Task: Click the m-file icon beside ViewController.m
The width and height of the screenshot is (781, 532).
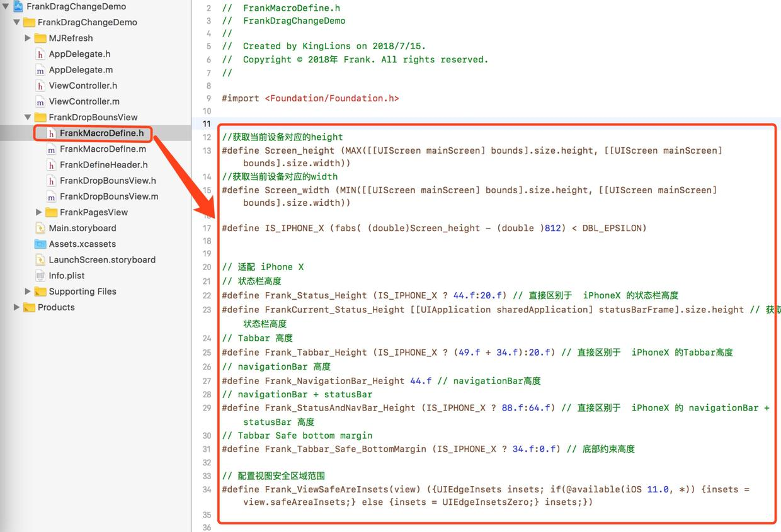Action: 40,101
